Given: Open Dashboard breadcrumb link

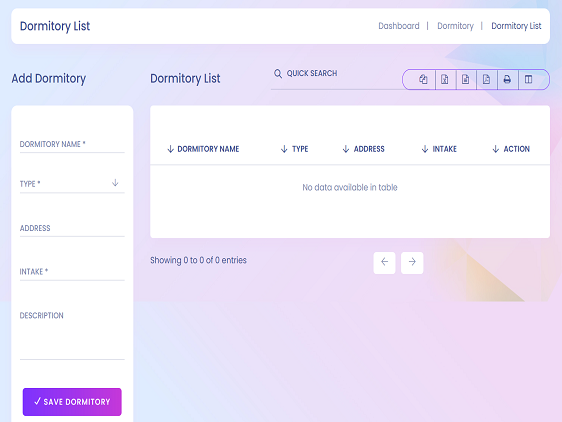Looking at the screenshot, I should (x=399, y=26).
